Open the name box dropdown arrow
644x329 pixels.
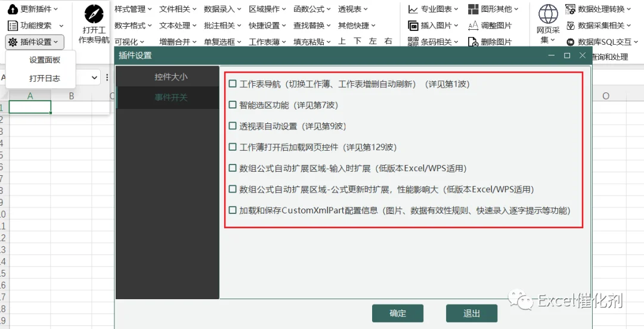[x=94, y=77]
